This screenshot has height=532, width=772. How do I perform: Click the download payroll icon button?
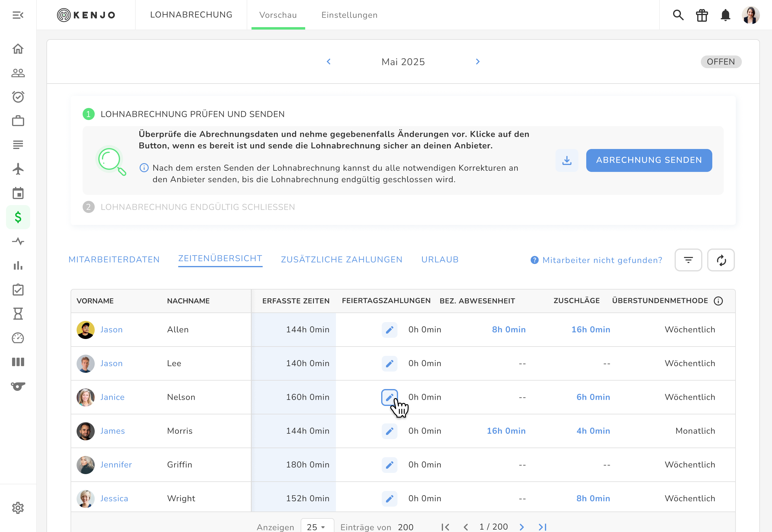(x=567, y=160)
